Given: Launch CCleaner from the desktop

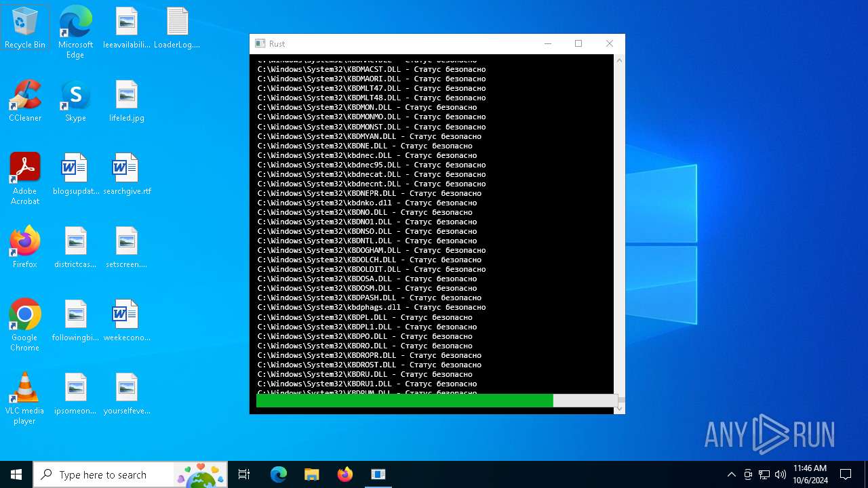Looking at the screenshot, I should click(x=25, y=101).
